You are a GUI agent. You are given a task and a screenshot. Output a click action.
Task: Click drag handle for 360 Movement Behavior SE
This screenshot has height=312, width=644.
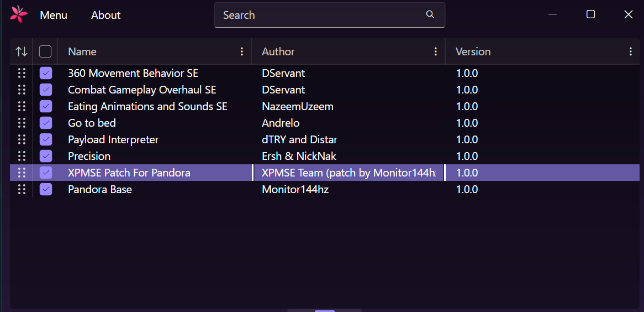point(22,73)
